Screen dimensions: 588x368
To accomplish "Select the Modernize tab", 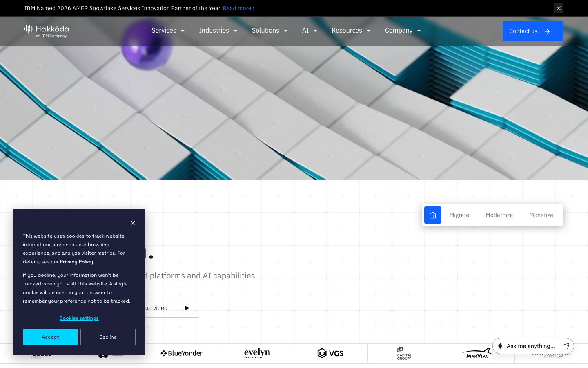I will point(499,215).
